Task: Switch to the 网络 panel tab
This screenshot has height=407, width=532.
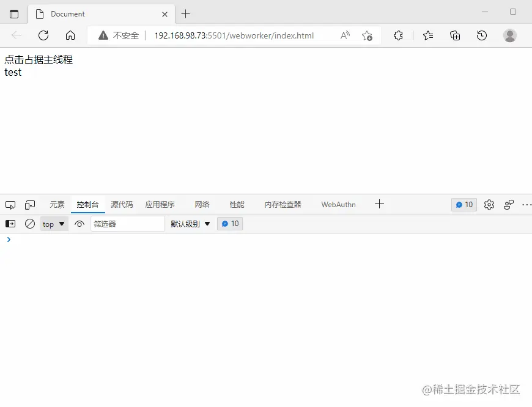Action: [x=202, y=204]
